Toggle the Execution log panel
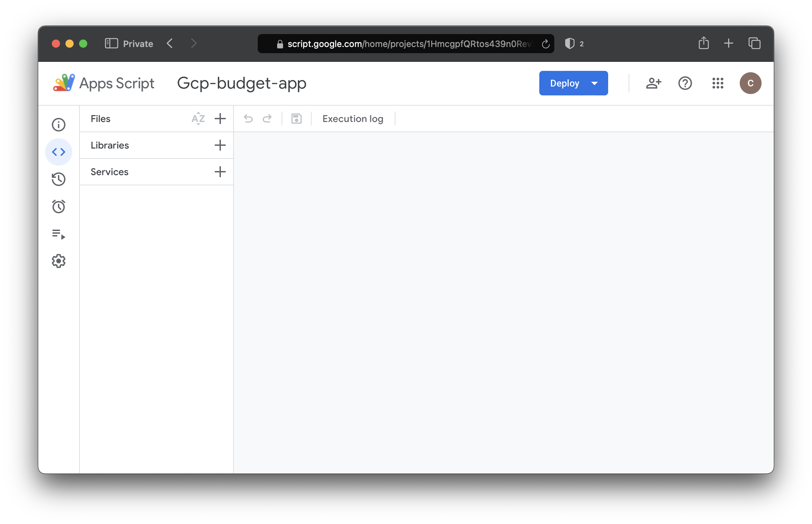The width and height of the screenshot is (812, 524). pos(353,119)
